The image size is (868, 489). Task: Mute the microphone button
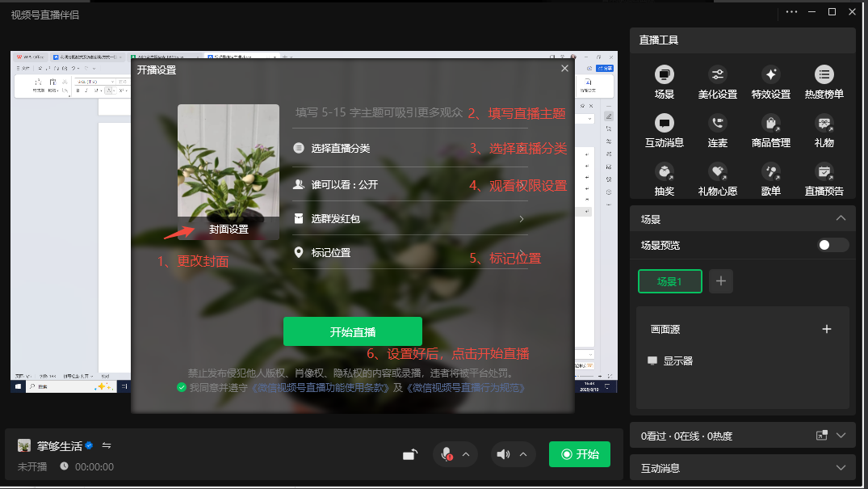[446, 454]
